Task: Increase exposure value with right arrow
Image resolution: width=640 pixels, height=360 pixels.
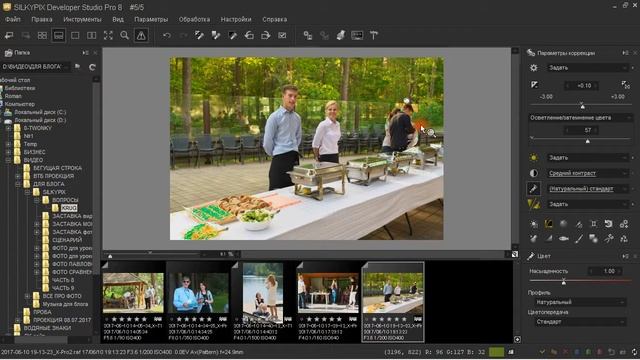Action: pos(597,86)
